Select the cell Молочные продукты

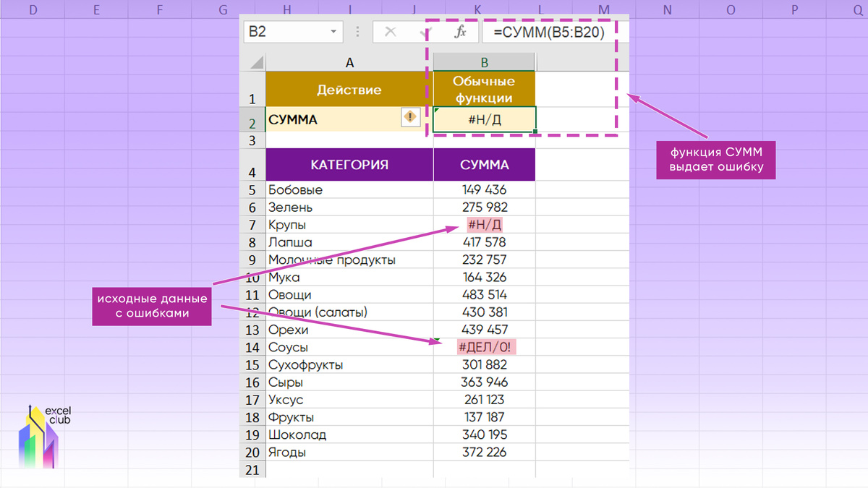click(349, 260)
